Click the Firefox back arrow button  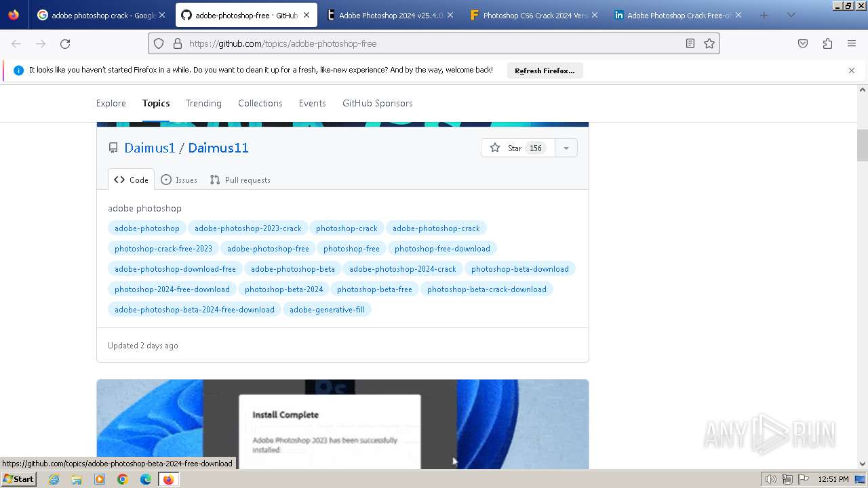16,43
